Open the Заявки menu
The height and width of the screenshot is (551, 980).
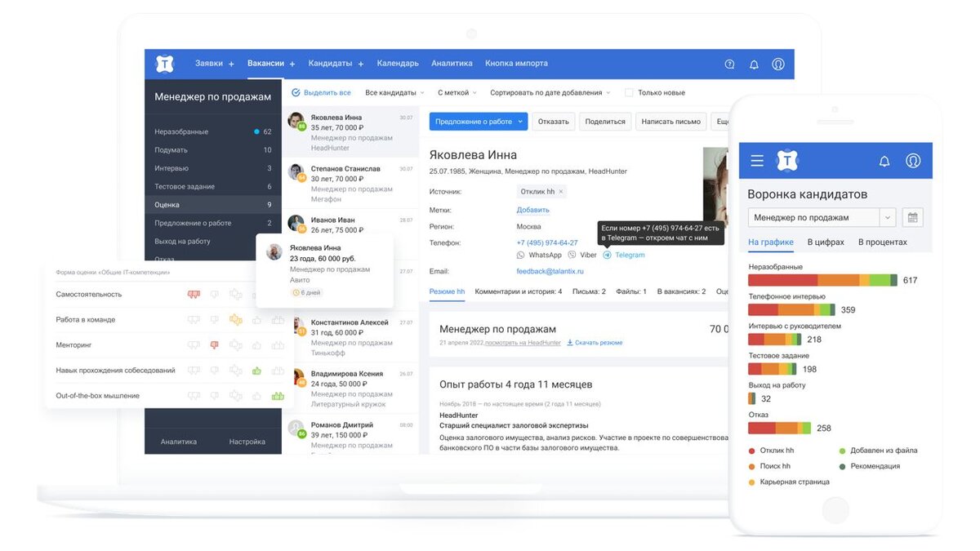pyautogui.click(x=209, y=64)
